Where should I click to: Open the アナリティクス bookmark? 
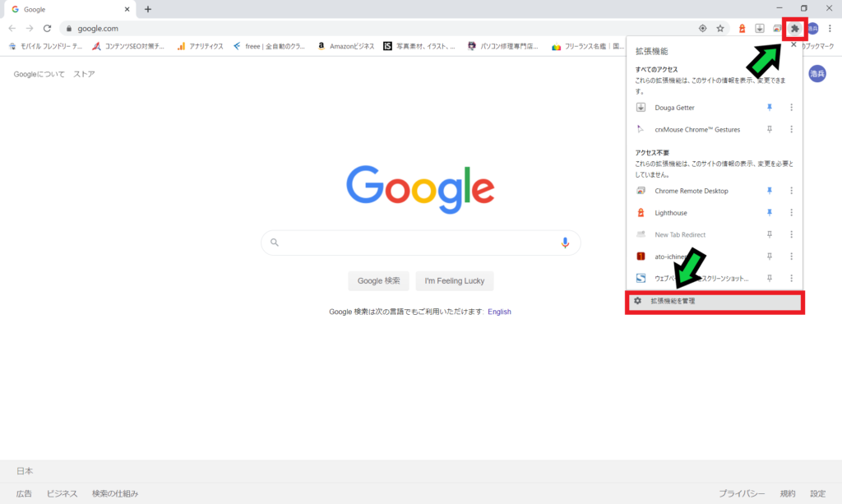click(x=199, y=46)
